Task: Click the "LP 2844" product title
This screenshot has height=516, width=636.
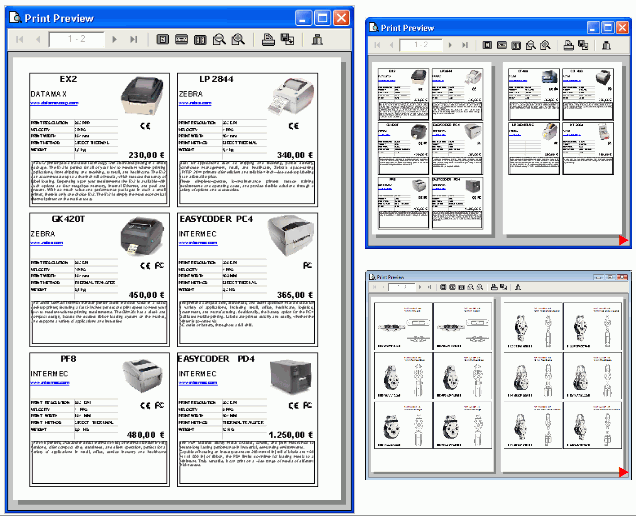Action: pos(216,79)
